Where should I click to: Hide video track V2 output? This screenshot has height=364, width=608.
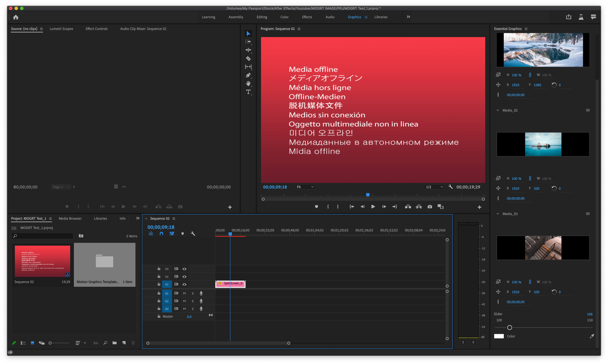click(x=184, y=277)
